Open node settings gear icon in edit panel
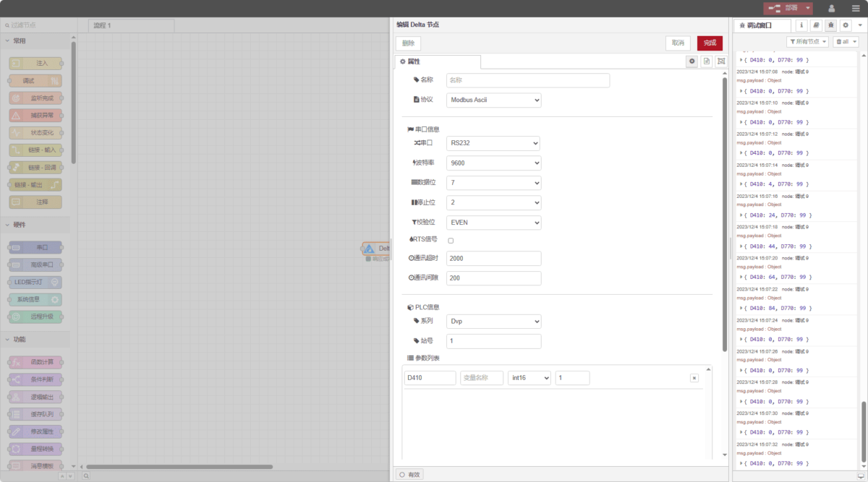This screenshot has height=482, width=868. pos(692,62)
